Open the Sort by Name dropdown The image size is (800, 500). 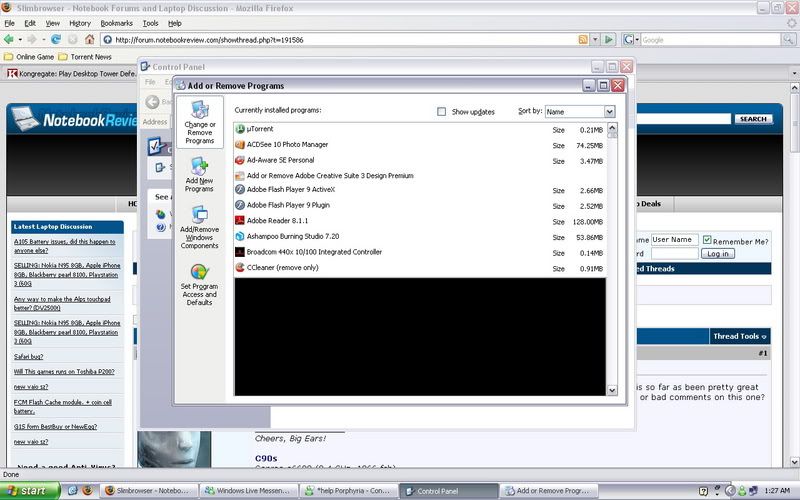580,112
